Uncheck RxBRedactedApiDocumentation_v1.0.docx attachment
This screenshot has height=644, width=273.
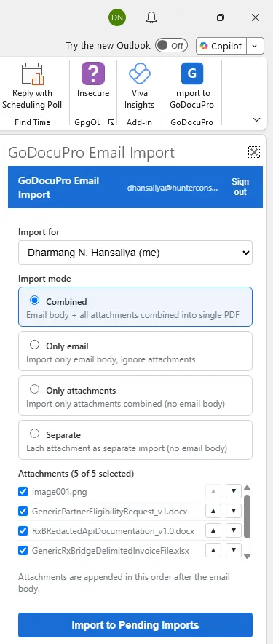click(23, 531)
